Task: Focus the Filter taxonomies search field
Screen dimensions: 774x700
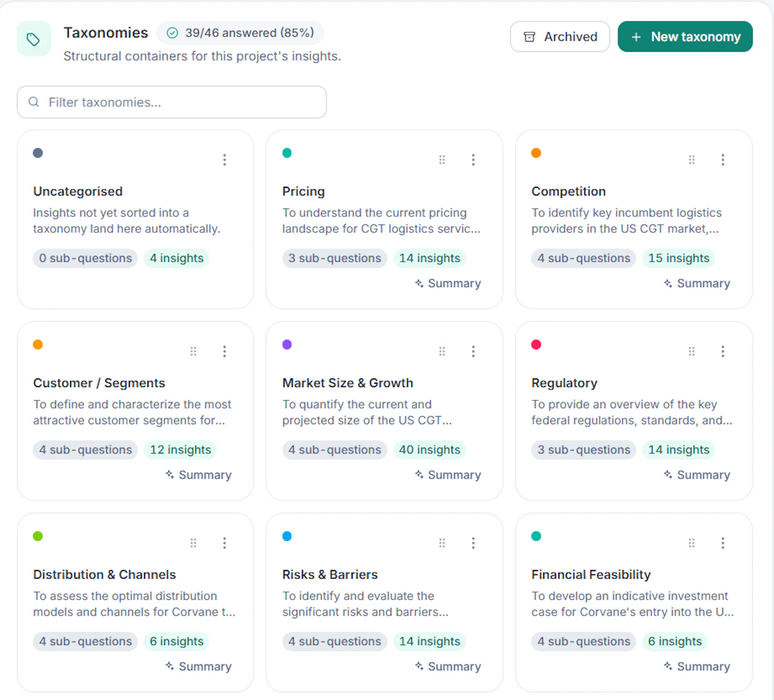Action: [172, 102]
